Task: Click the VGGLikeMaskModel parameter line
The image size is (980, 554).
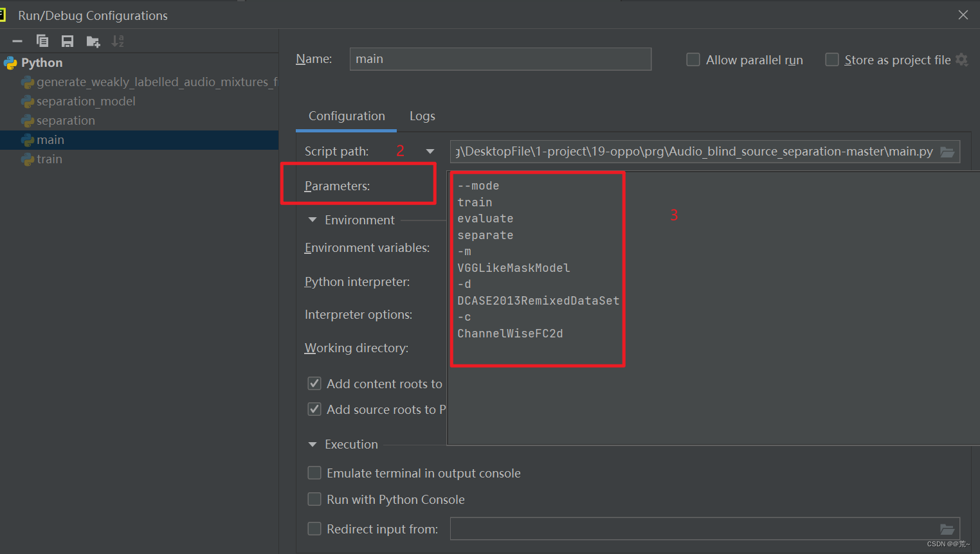Action: [514, 268]
